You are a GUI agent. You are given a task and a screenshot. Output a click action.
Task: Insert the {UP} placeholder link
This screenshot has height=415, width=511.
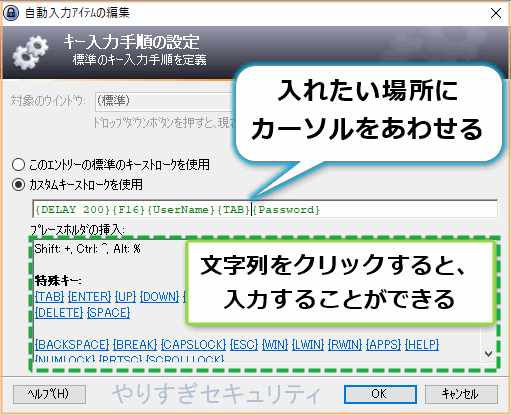[x=125, y=296]
